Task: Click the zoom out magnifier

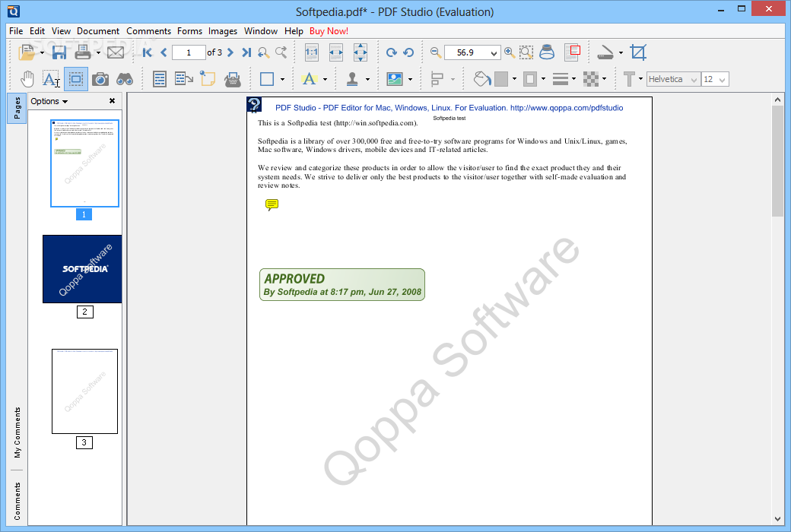Action: (x=435, y=52)
